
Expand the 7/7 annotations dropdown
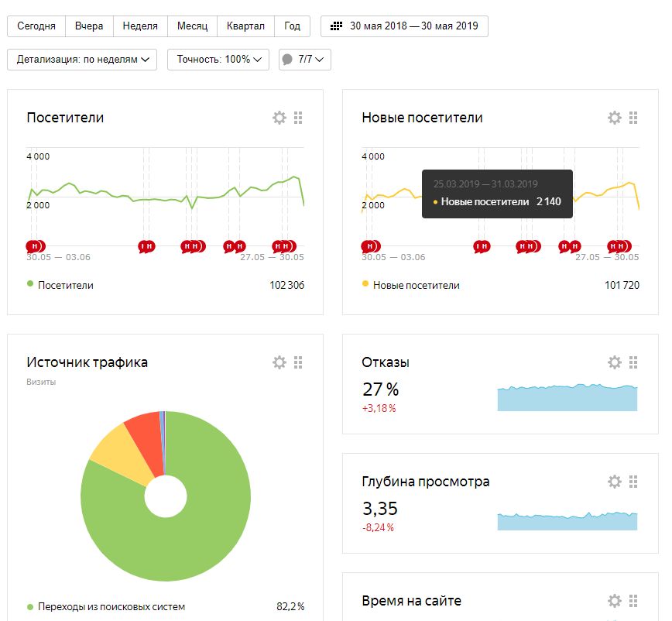pos(305,60)
